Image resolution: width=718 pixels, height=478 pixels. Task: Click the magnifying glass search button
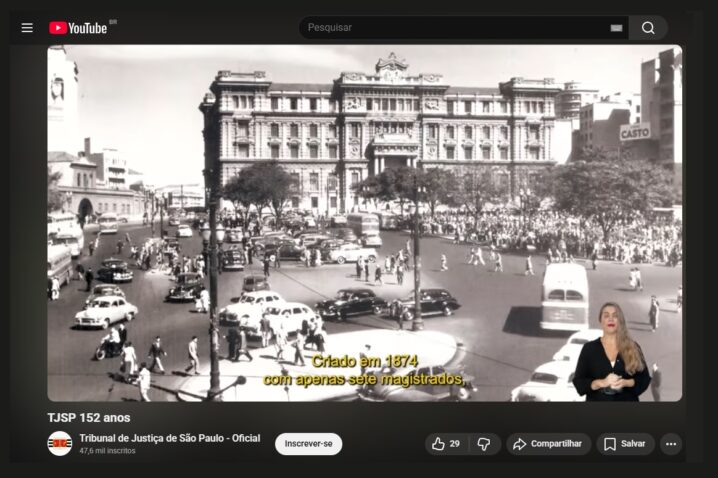(x=648, y=28)
